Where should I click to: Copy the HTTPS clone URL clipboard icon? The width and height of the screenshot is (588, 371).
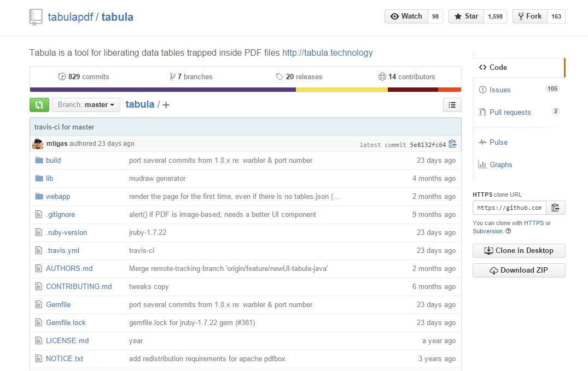coord(555,208)
